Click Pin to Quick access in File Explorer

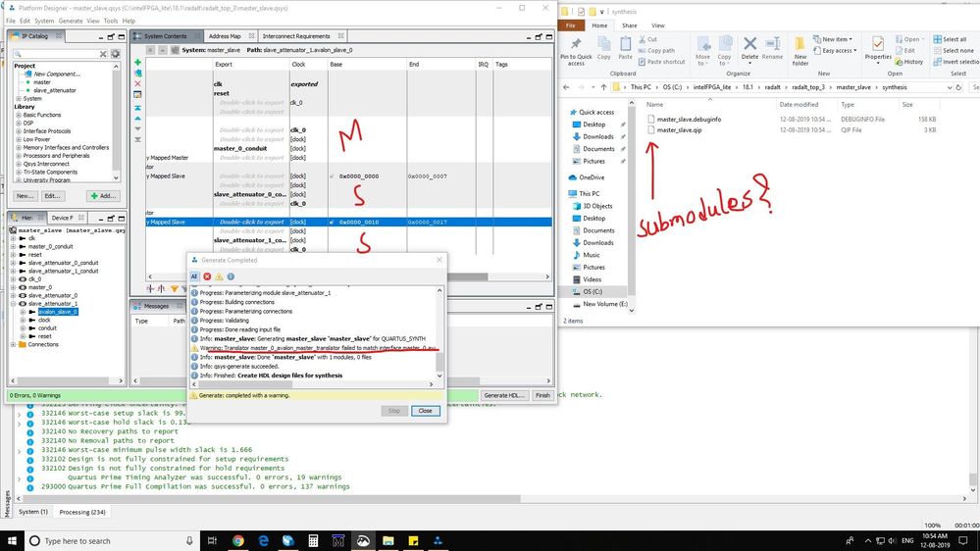tap(576, 51)
